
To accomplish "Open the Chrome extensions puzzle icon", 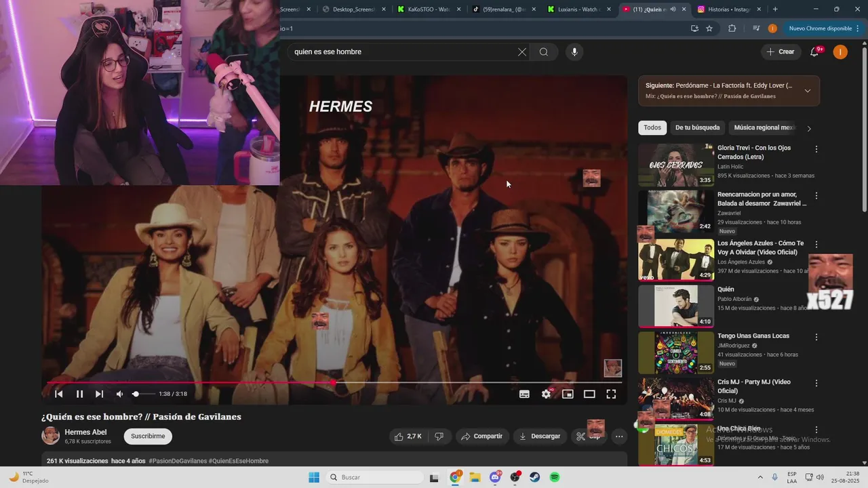I will point(732,28).
